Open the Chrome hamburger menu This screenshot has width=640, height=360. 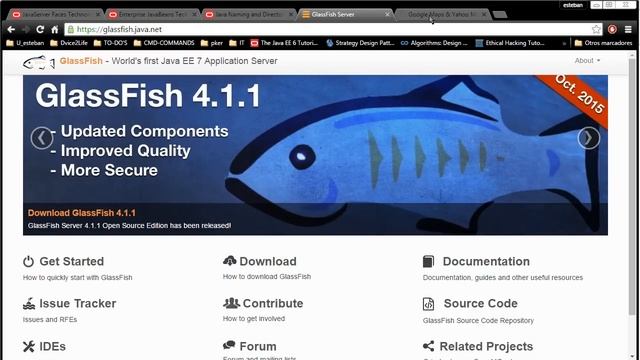628,29
